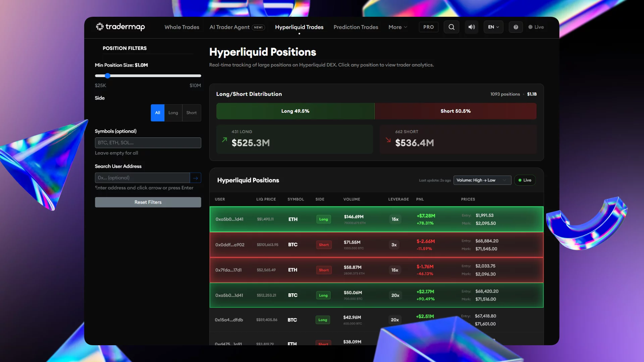The image size is (644, 362).
Task: Filter positions to Long side only
Action: (x=173, y=113)
